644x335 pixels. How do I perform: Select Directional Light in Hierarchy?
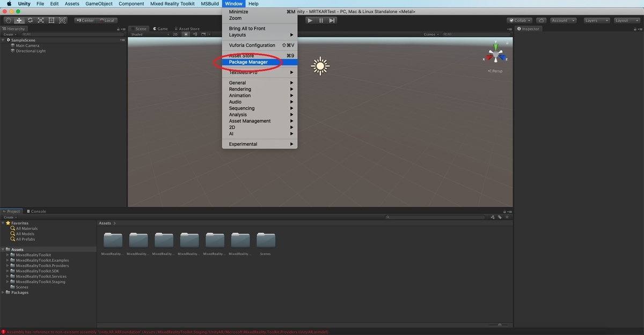[31, 51]
